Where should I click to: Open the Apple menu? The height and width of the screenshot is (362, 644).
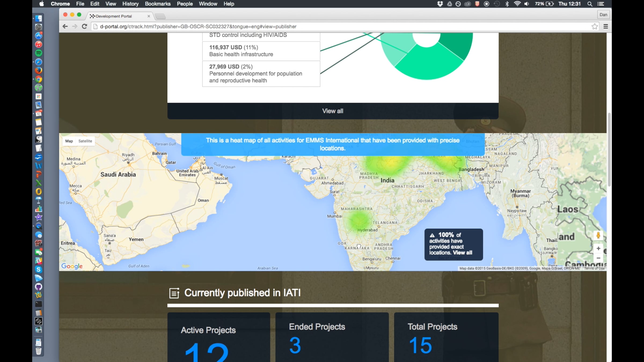42,4
